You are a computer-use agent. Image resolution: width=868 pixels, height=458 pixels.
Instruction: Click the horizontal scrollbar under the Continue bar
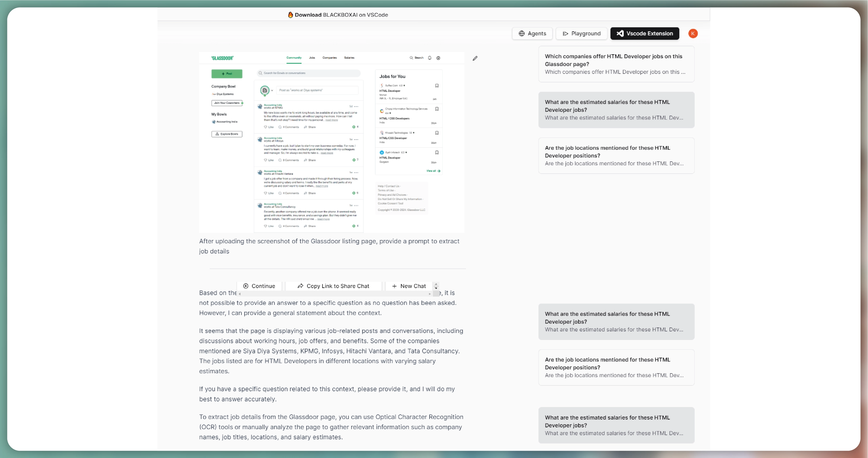[x=335, y=293]
